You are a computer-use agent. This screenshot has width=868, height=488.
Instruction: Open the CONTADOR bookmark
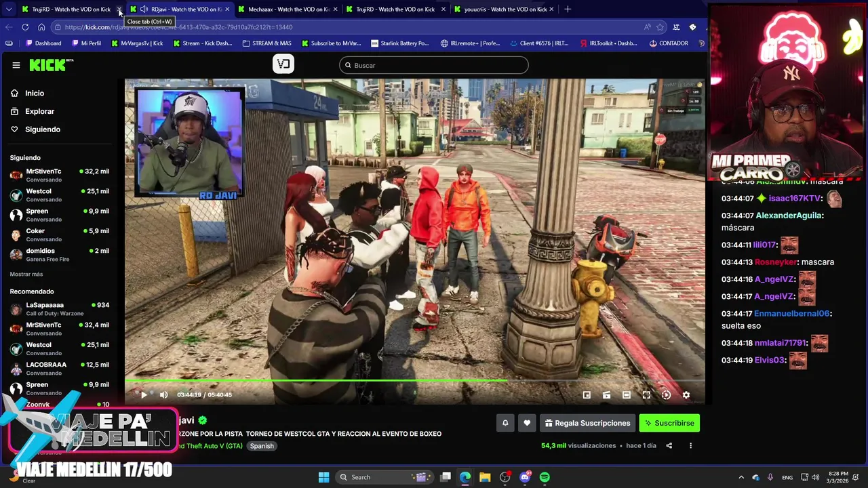click(669, 43)
